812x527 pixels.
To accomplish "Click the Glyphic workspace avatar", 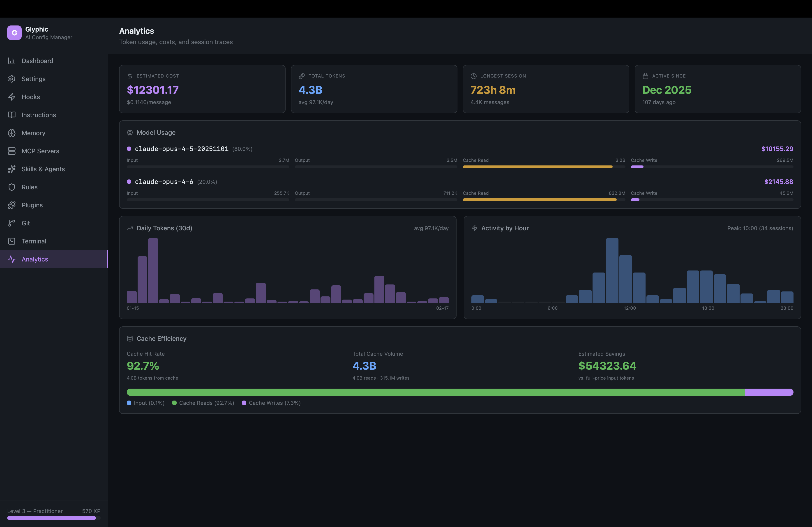I will click(x=14, y=33).
